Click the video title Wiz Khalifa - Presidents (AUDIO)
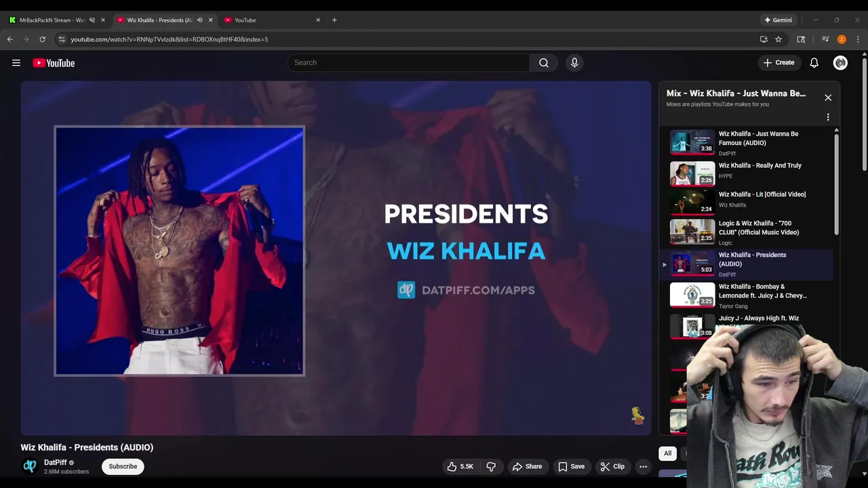 coord(87,447)
